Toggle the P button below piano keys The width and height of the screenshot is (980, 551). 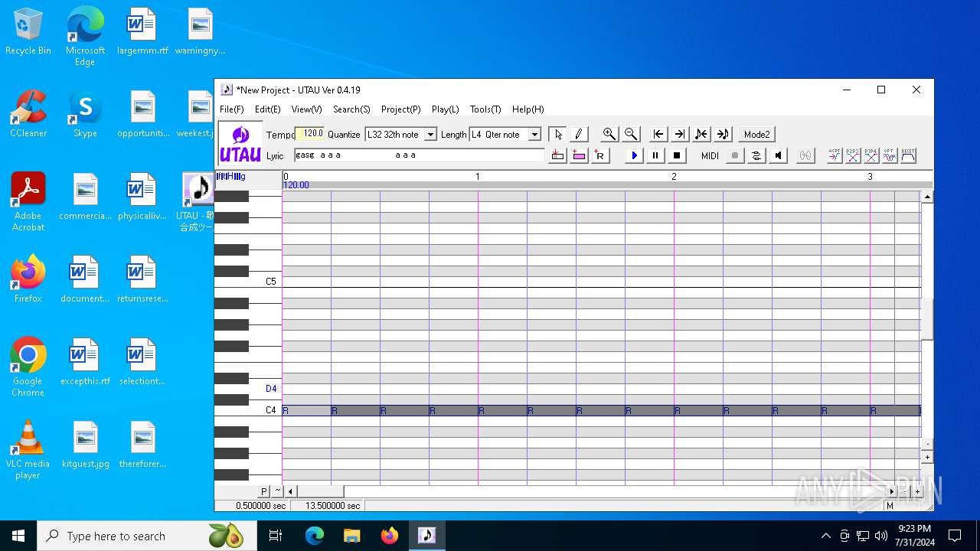264,491
